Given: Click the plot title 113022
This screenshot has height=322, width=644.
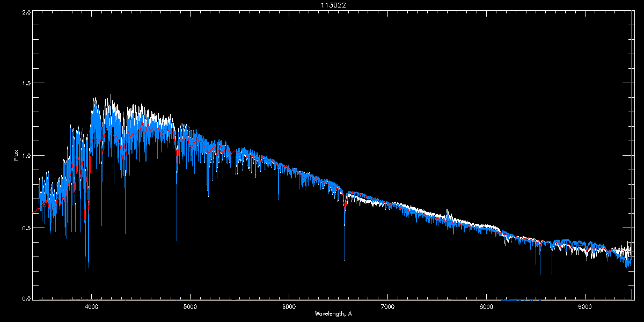Looking at the screenshot, I should (x=333, y=5).
